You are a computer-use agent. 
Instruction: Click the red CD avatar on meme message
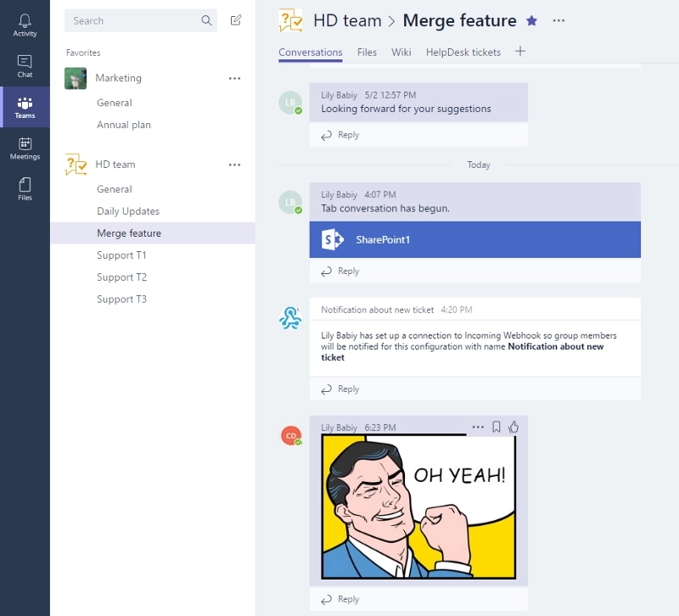291,435
